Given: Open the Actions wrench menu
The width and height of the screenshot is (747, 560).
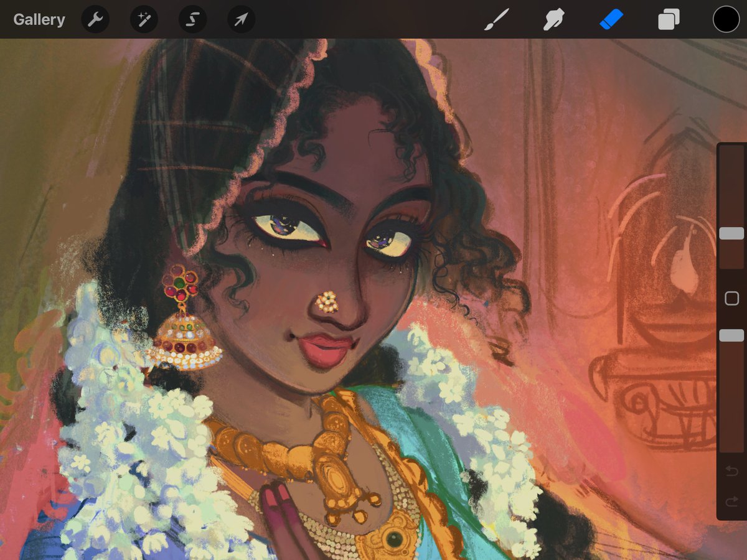Looking at the screenshot, I should coord(95,19).
